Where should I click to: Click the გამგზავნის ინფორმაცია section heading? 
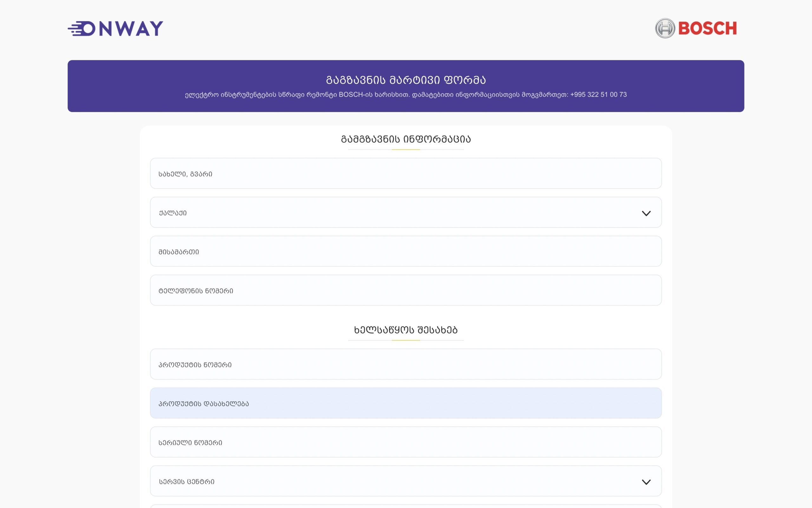pos(406,139)
